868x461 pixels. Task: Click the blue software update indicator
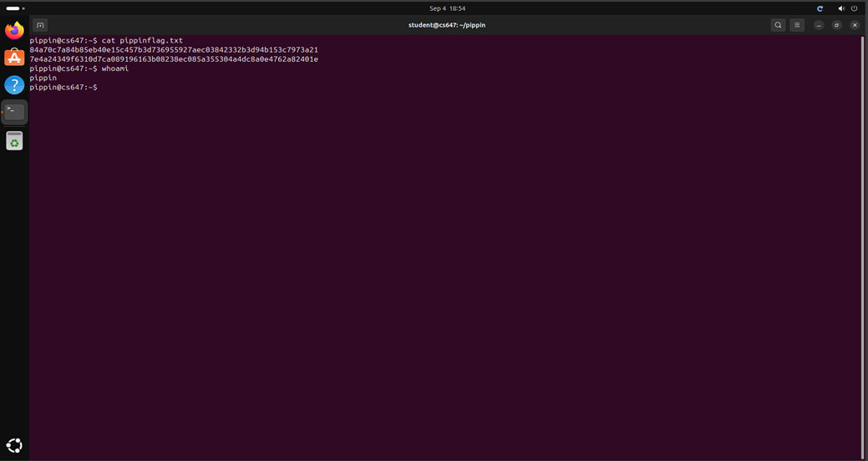[820, 8]
